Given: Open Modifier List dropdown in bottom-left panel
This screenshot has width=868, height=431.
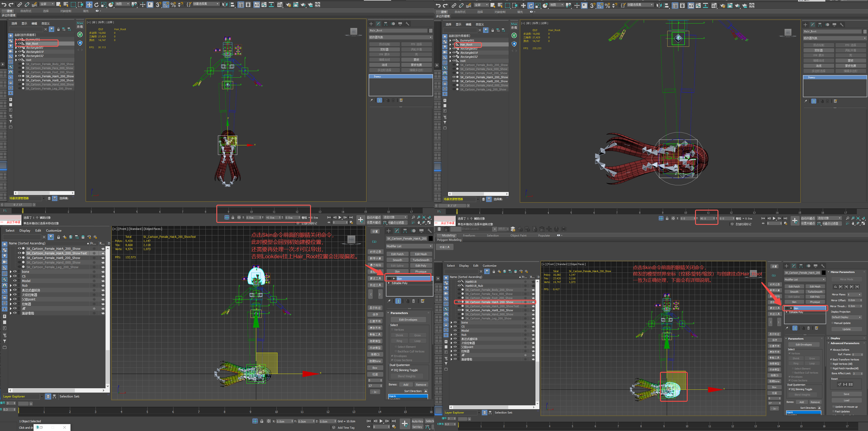Looking at the screenshot, I should coord(409,246).
